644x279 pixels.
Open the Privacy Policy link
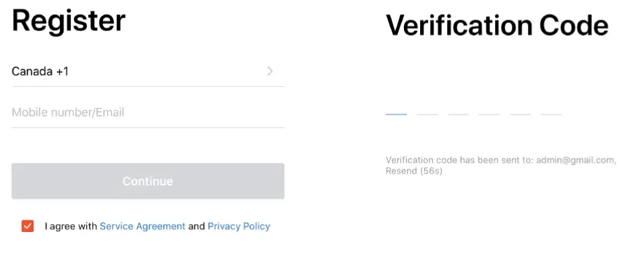click(239, 226)
